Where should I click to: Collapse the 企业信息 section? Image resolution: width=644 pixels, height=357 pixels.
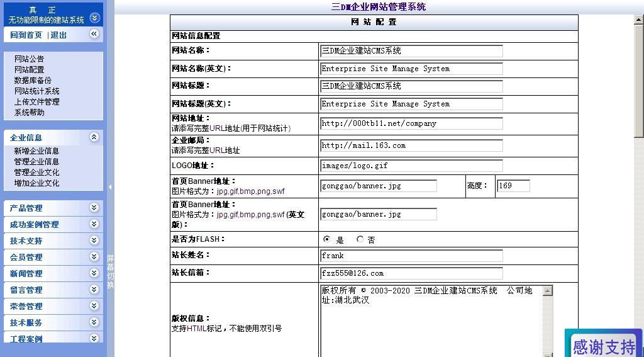tap(94, 137)
